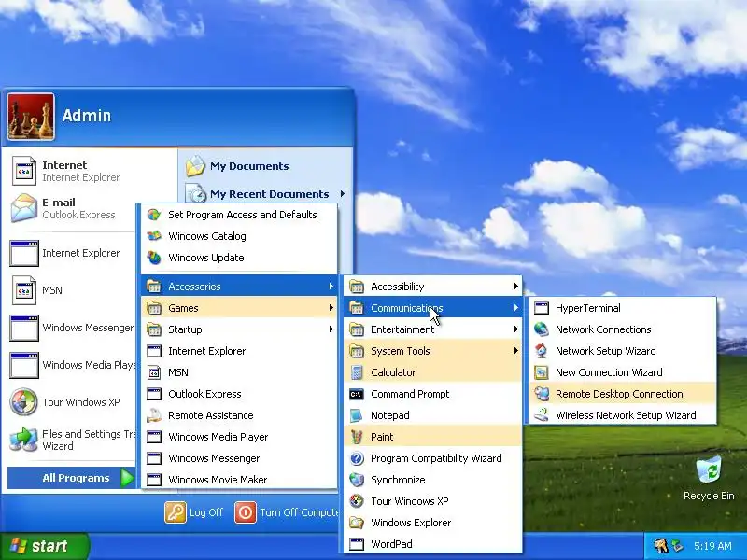The height and width of the screenshot is (560, 747).
Task: Click the Outlook Express envelope icon for E-mail
Action: click(24, 208)
